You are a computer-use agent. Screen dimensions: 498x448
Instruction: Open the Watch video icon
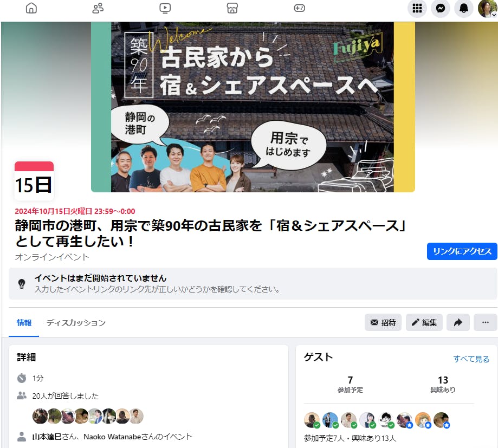[165, 8]
